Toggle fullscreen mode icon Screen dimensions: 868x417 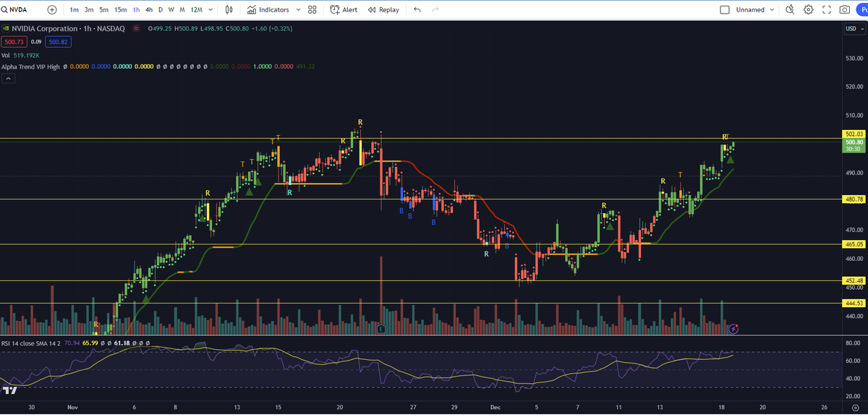click(827, 9)
